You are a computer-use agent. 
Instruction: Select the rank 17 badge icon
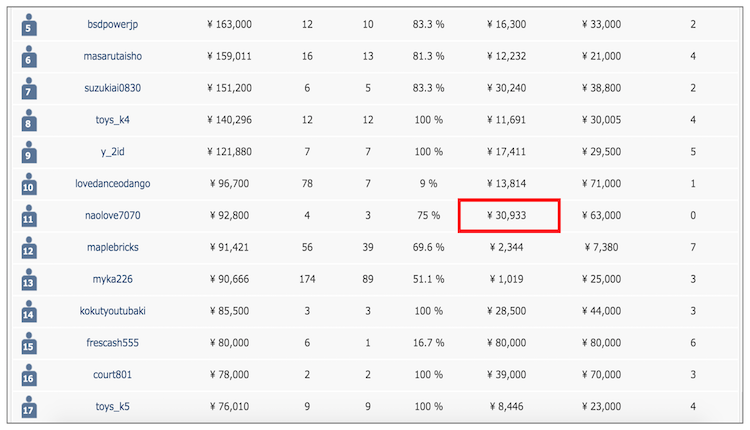click(29, 408)
